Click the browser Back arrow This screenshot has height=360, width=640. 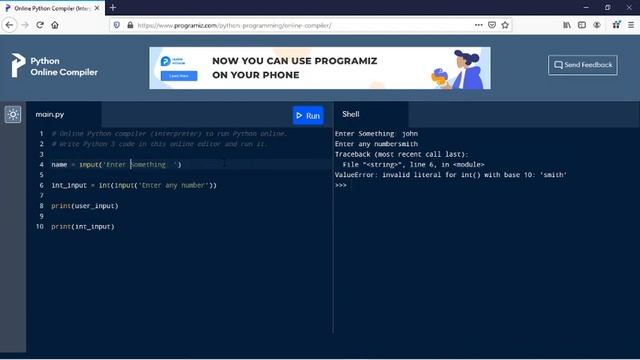pos(9,25)
